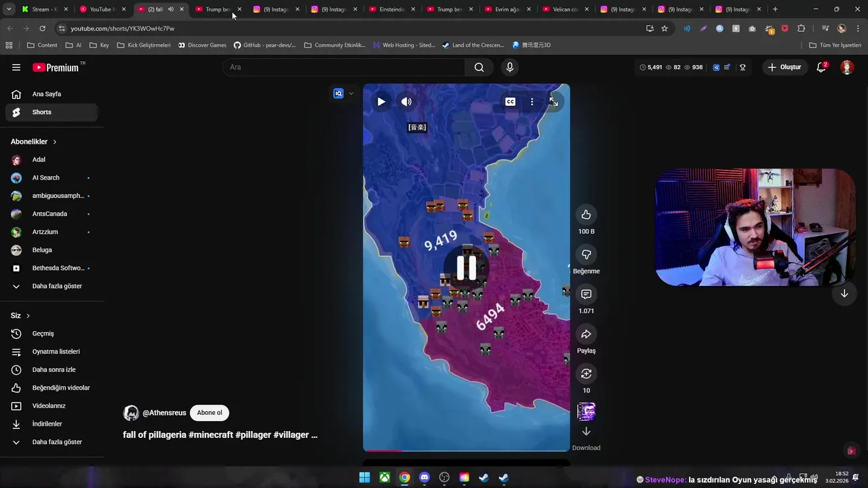Open a new browser tab
The height and width of the screenshot is (488, 868).
click(x=775, y=9)
